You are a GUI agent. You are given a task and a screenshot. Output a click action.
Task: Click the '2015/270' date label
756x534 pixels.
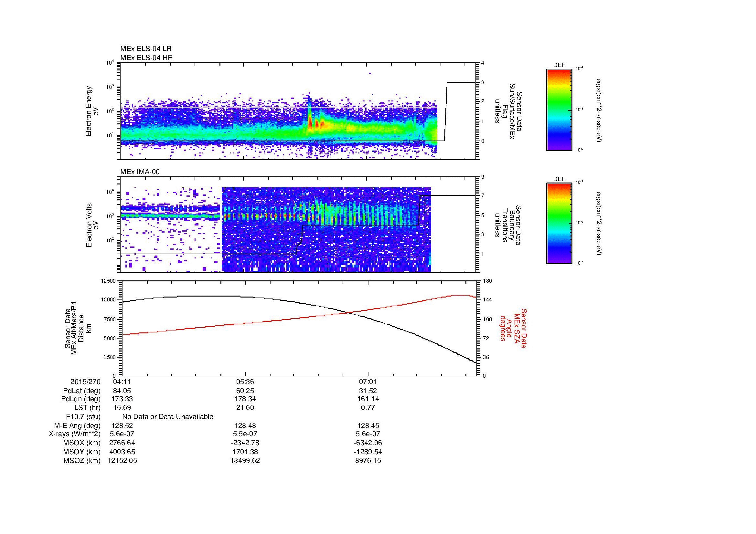[x=85, y=382]
